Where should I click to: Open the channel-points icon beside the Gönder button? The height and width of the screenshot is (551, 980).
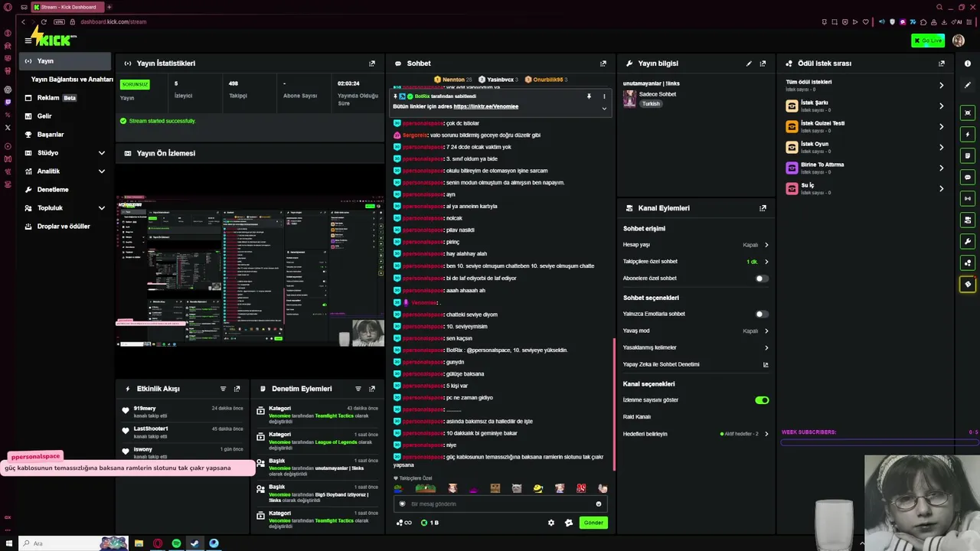coord(569,523)
